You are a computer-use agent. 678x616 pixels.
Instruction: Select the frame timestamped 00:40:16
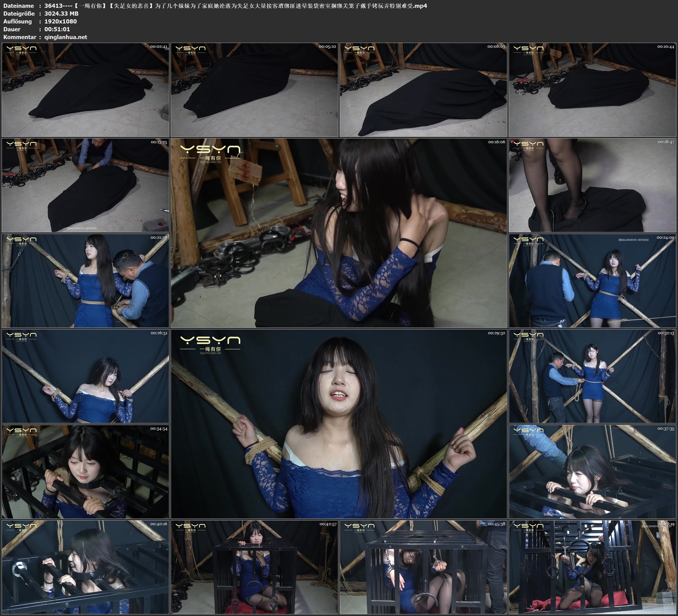pyautogui.click(x=85, y=567)
